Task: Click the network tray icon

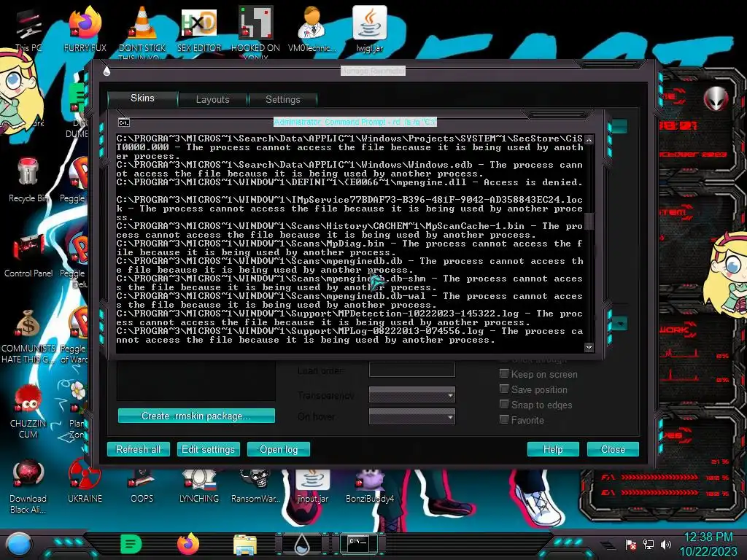Action: tap(649, 544)
